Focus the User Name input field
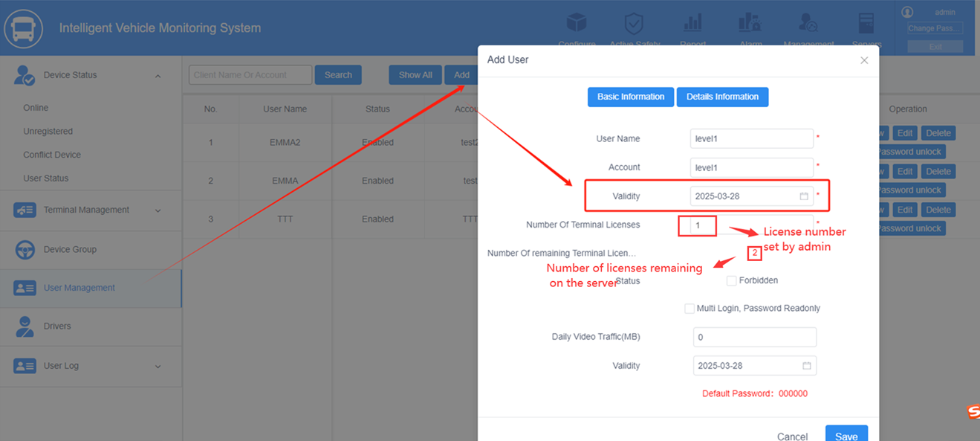Screen dimensions: 980x441 [752, 139]
